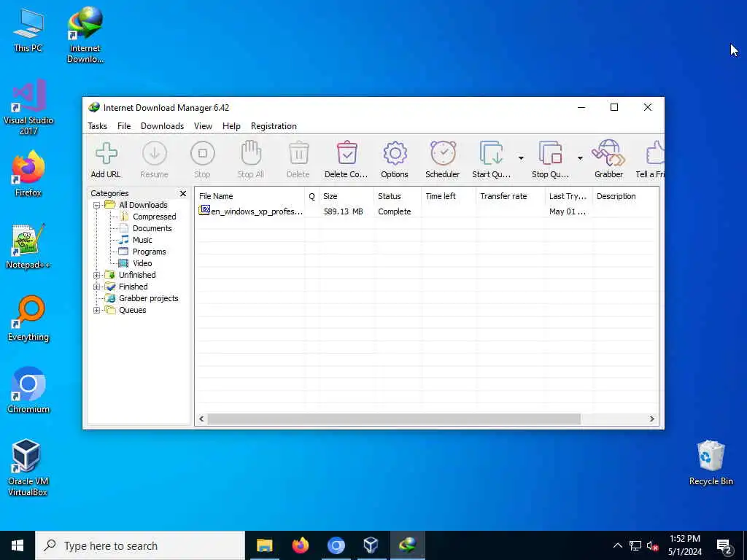The image size is (747, 560).
Task: Select the Recycle Bin desktop icon
Action: click(711, 462)
